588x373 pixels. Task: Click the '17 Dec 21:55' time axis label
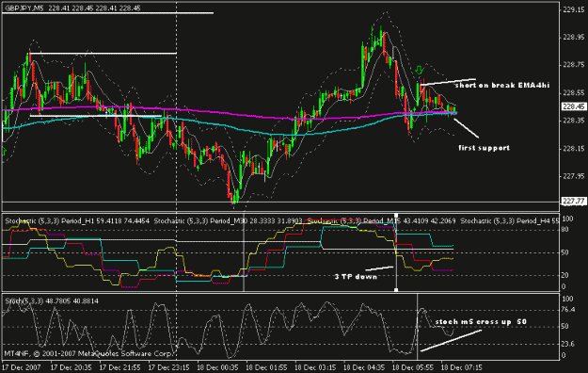click(x=120, y=367)
